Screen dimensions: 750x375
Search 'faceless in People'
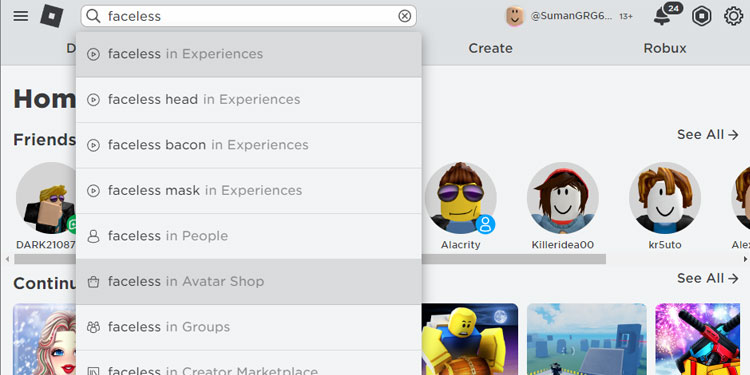[249, 236]
